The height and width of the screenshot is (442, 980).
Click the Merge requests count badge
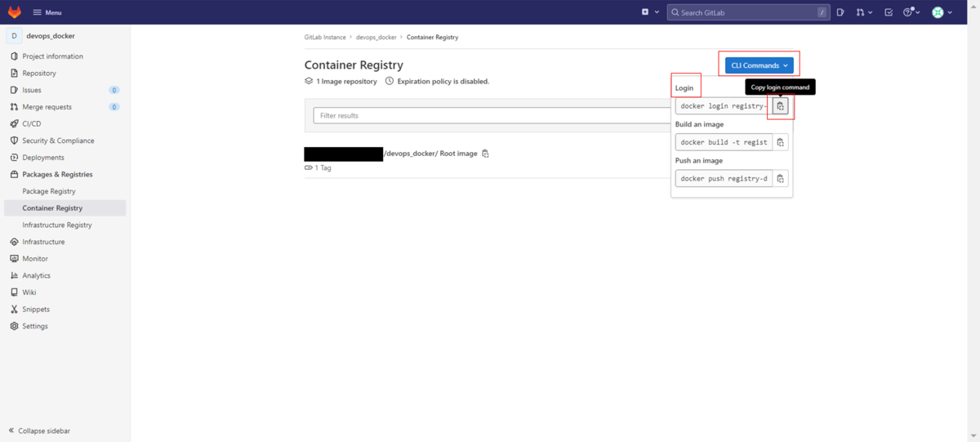[114, 107]
